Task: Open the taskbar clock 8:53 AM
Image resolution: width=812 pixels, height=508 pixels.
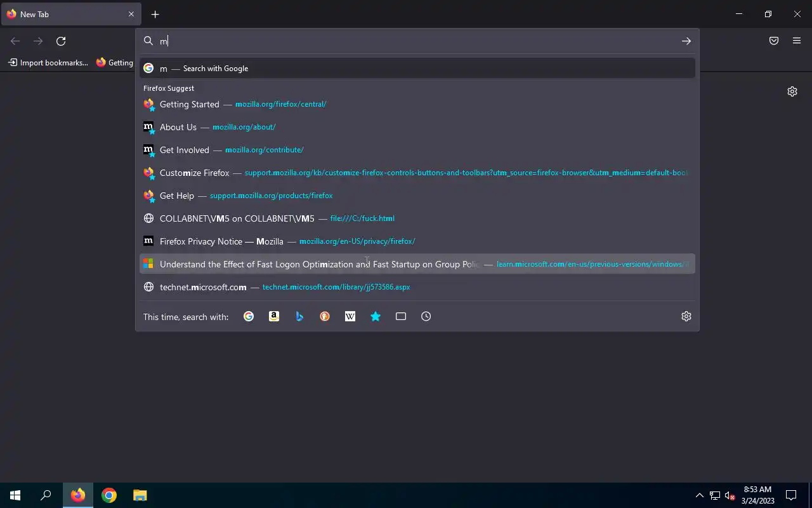Action: (x=758, y=495)
